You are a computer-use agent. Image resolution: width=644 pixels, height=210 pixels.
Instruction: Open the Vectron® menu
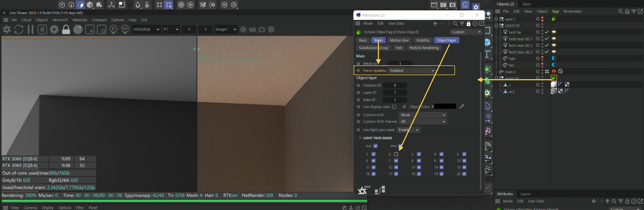click(60, 20)
